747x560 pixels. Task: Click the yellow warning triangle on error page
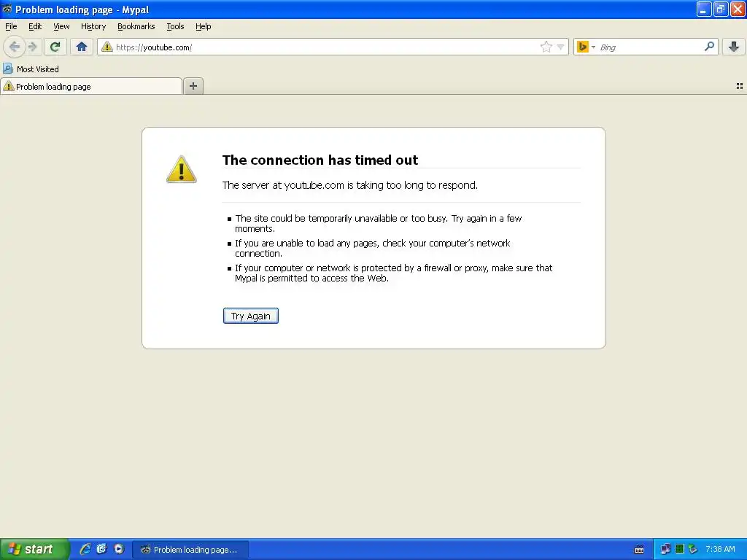click(x=181, y=169)
